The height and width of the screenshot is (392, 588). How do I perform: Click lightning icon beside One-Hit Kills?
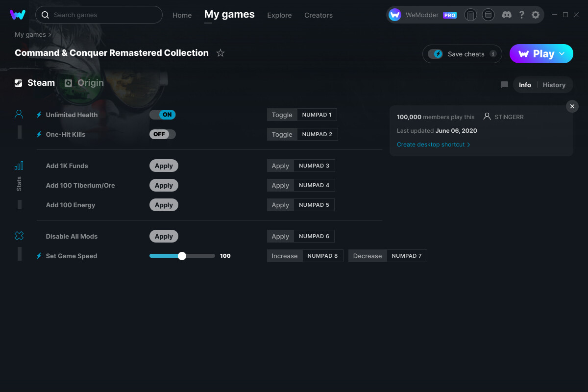coord(39,134)
